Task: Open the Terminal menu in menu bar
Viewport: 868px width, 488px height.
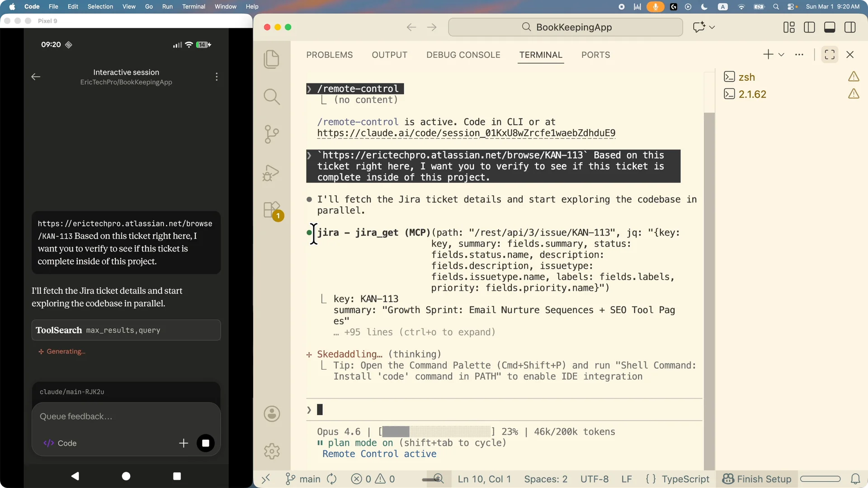Action: coord(193,6)
